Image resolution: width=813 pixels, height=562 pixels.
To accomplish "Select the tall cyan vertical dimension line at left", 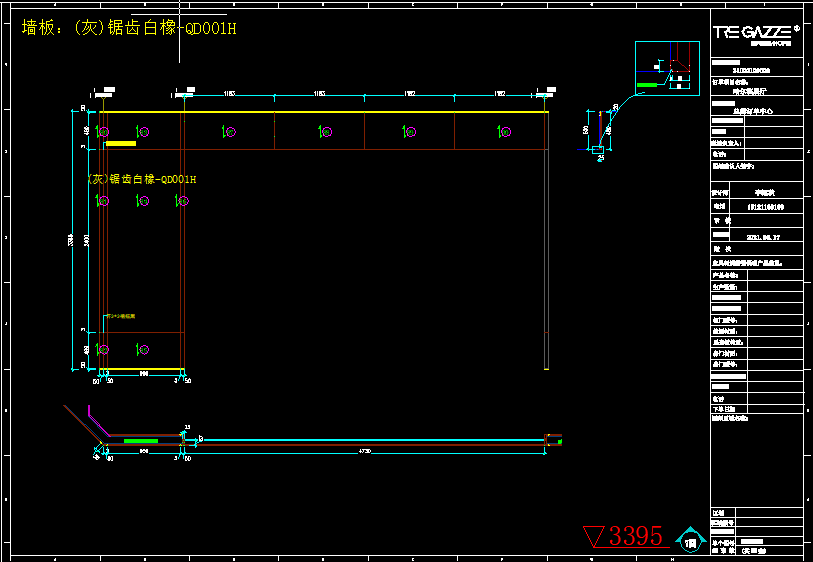I will [74, 240].
